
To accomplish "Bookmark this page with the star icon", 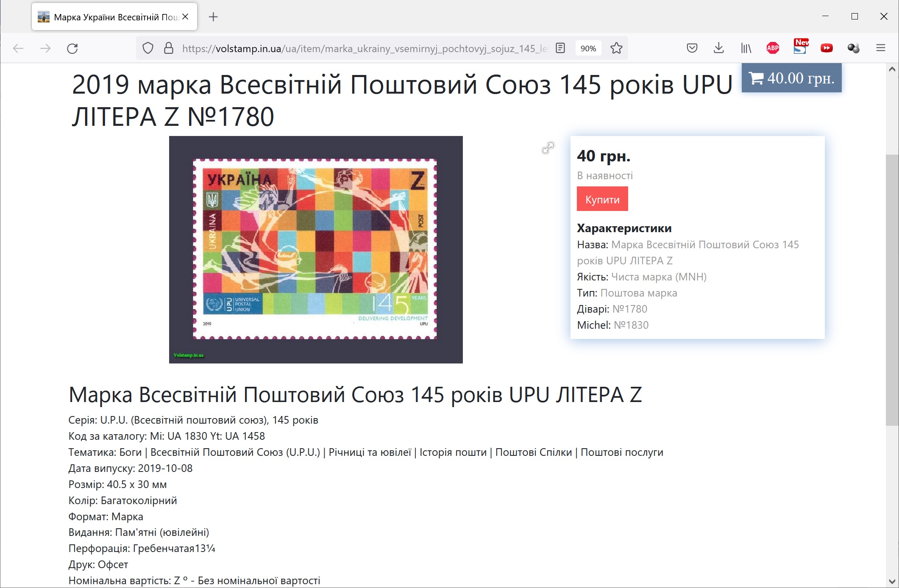I will pos(616,48).
